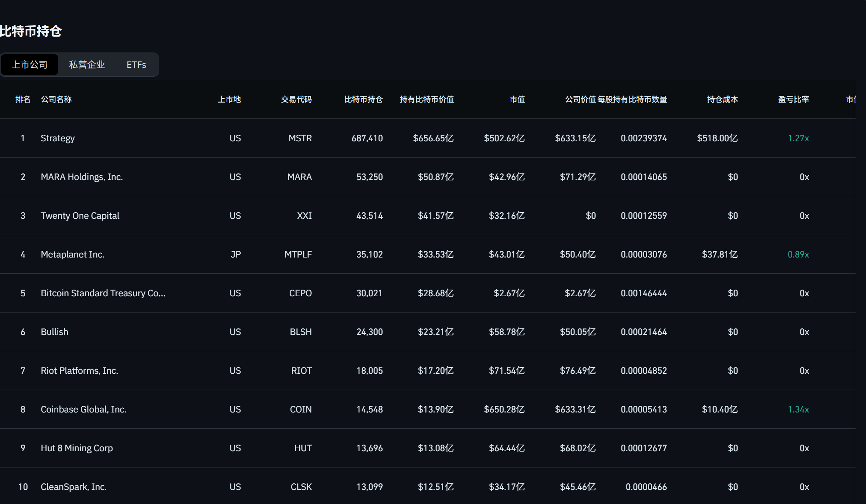Sort by 持有比特币价值 column header
This screenshot has height=504, width=866.
tap(427, 99)
